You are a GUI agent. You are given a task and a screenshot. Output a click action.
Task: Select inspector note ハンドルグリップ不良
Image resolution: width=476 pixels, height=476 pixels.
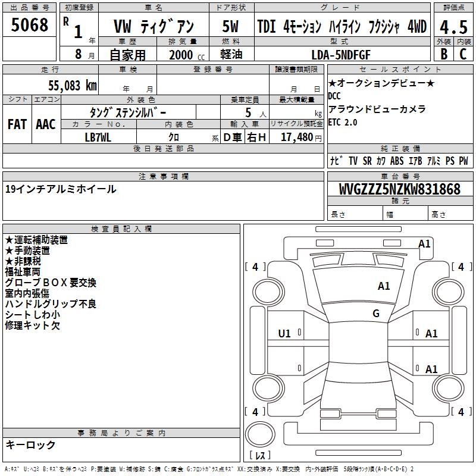51,303
